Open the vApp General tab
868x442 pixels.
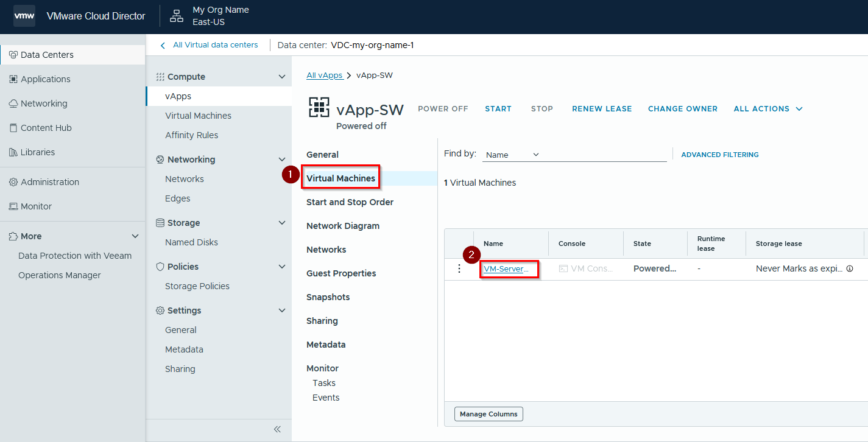coord(322,155)
